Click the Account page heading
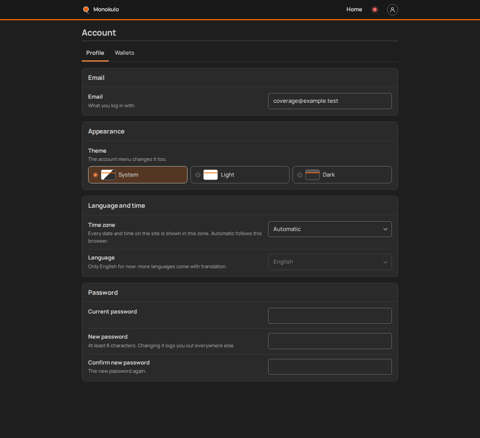 (x=99, y=33)
